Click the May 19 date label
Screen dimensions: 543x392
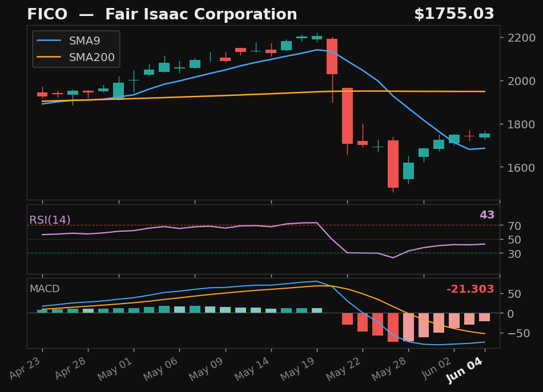tap(298, 369)
